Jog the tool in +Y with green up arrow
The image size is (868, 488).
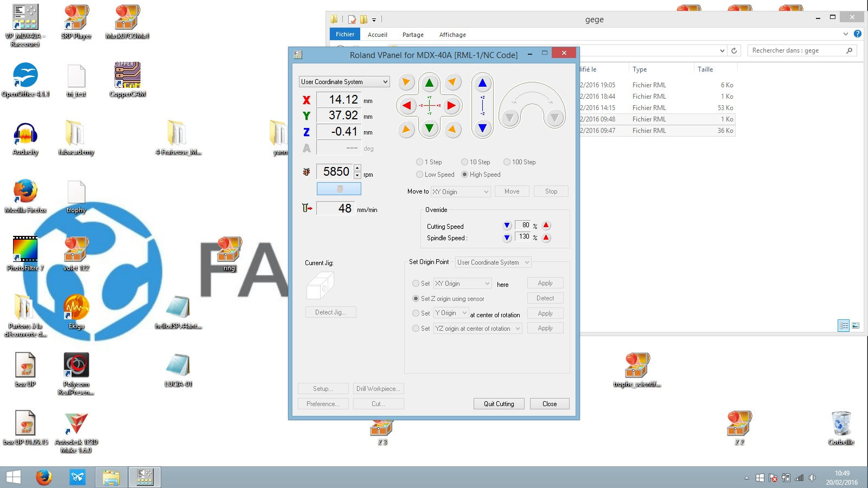pos(429,83)
